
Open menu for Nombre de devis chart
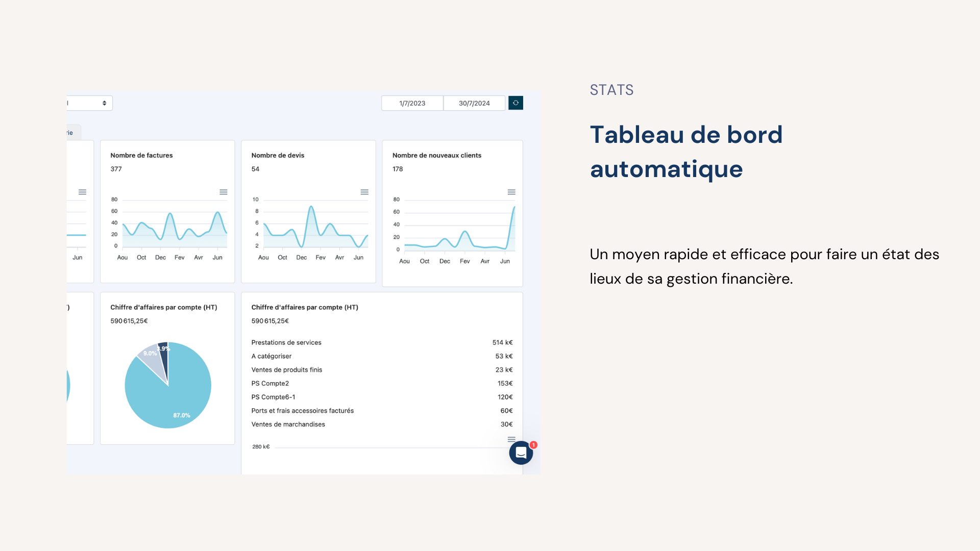coord(365,192)
